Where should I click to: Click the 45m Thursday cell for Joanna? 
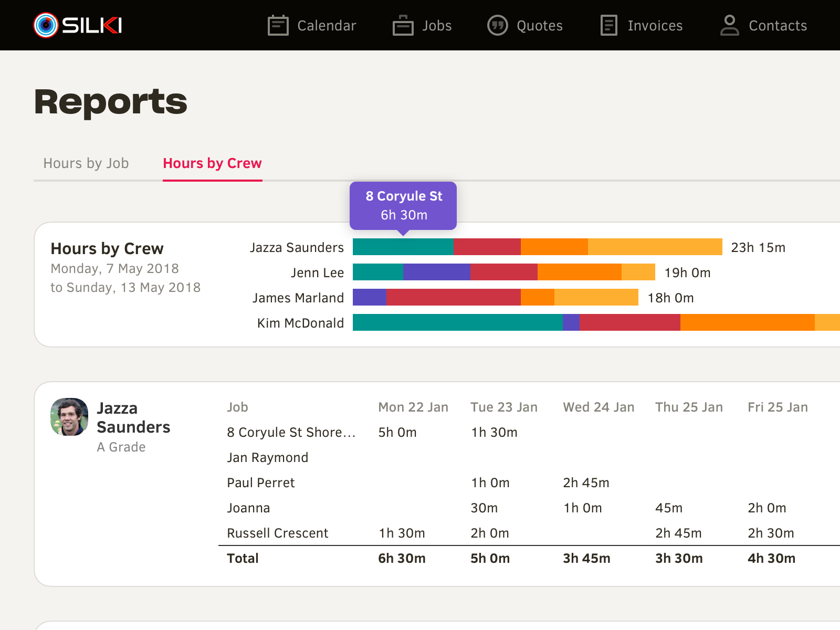669,508
